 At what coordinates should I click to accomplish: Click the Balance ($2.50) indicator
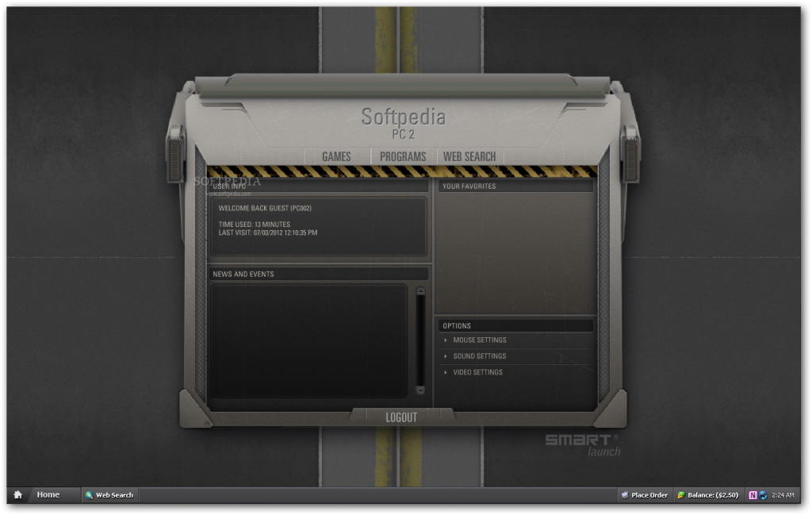point(708,495)
